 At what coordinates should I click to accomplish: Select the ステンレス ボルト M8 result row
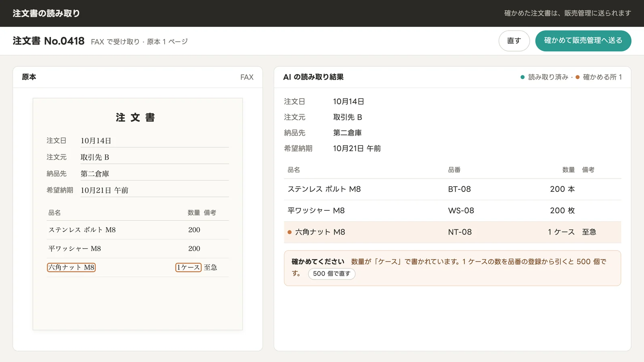click(x=452, y=189)
